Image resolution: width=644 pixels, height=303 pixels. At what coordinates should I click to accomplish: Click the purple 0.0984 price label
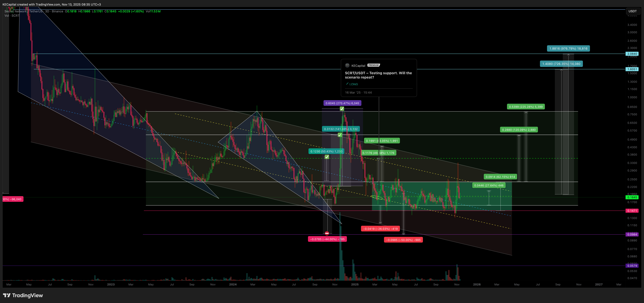click(632, 235)
